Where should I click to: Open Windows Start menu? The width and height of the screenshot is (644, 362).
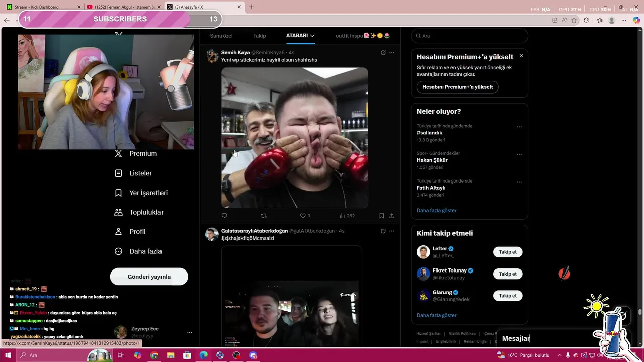click(x=8, y=355)
